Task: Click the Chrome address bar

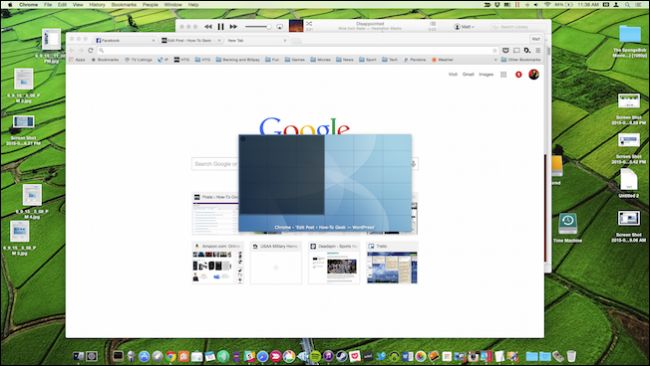Action: pos(296,51)
